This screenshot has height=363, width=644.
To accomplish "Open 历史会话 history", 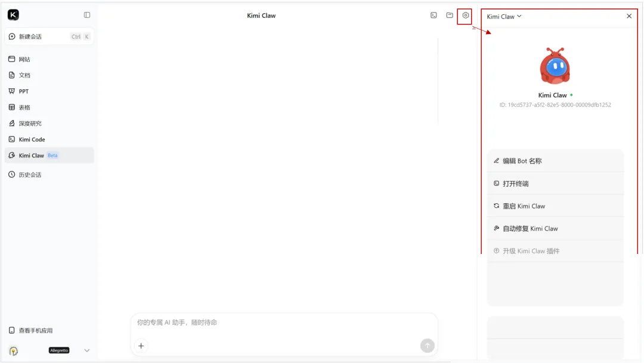I will pos(49,175).
